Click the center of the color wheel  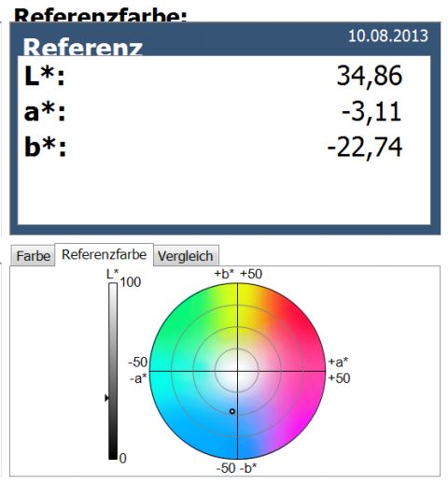237,371
